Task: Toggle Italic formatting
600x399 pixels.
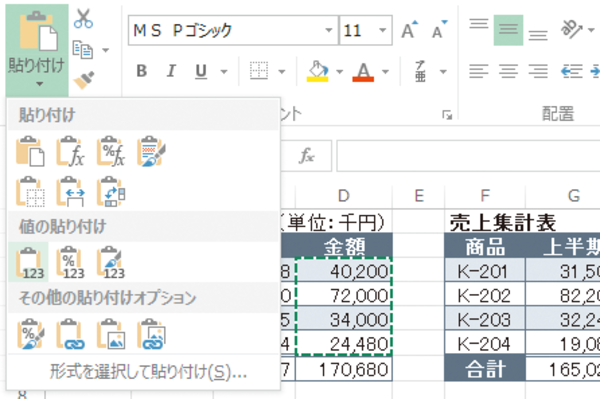Action: point(171,71)
